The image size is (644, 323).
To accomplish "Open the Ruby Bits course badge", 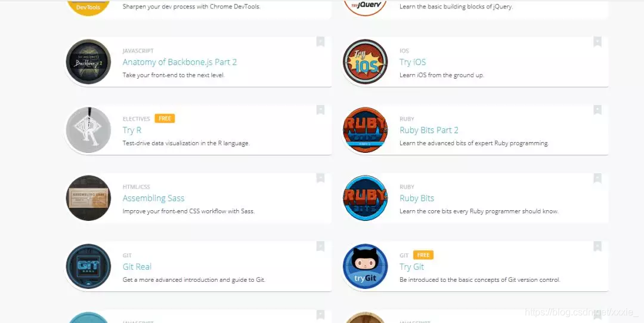I will [x=365, y=198].
